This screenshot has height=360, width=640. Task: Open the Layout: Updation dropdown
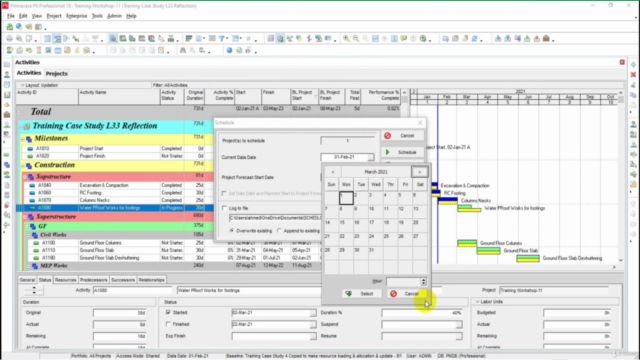[x=22, y=85]
